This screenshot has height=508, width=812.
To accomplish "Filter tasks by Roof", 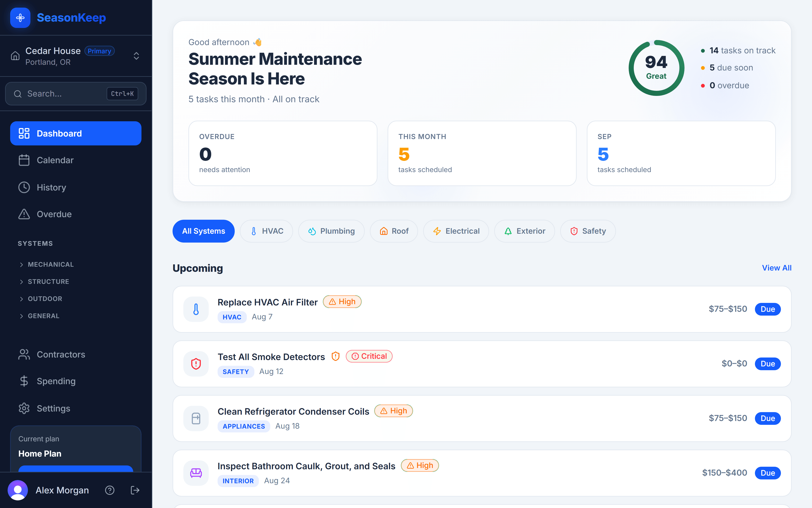I will coord(394,231).
